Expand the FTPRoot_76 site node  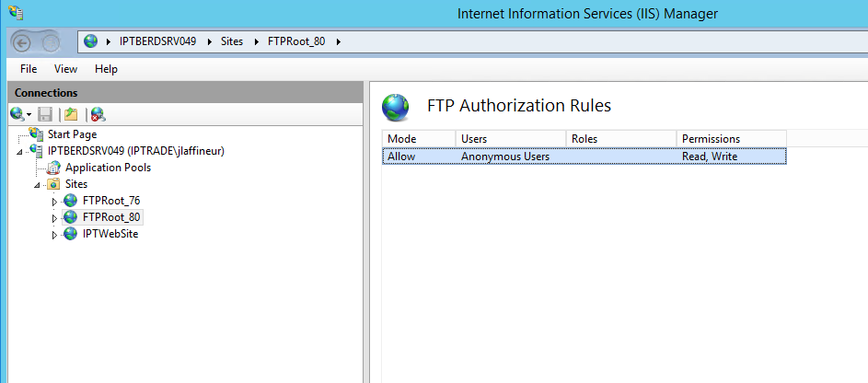click(x=54, y=202)
